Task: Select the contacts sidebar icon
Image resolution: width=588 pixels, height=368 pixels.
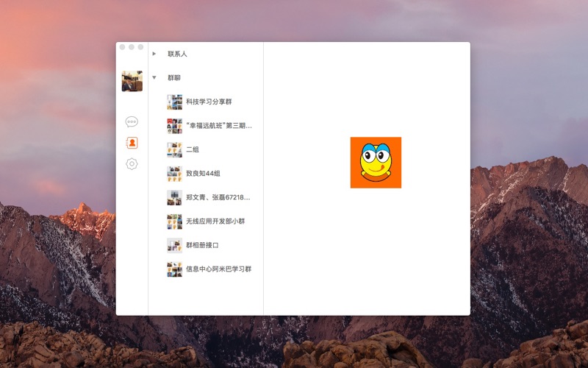Action: pyautogui.click(x=132, y=143)
